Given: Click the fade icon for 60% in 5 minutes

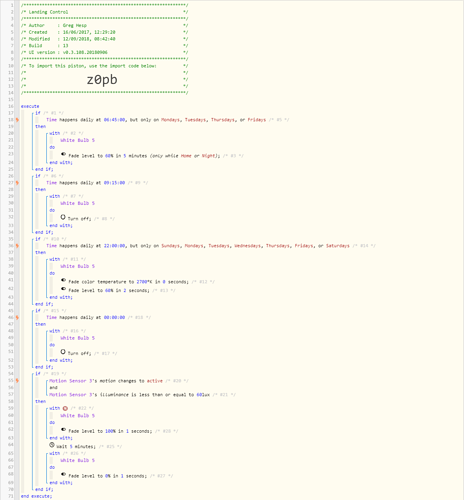Looking at the screenshot, I should (x=63, y=154).
